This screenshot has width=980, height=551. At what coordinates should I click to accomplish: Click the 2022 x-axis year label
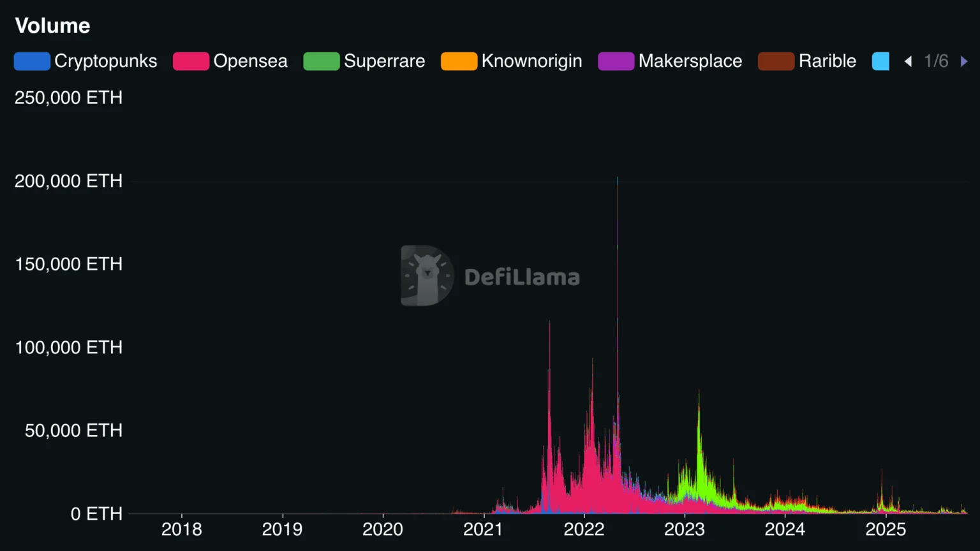point(584,529)
